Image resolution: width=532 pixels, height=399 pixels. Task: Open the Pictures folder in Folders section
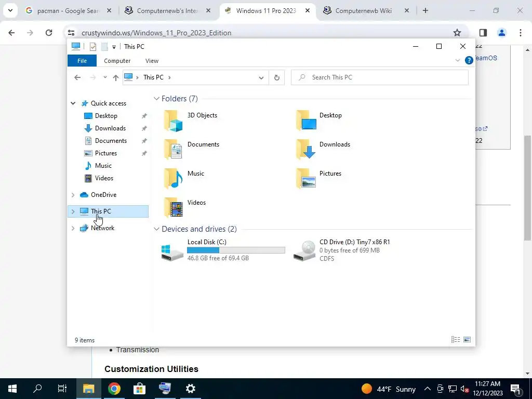tap(305, 179)
